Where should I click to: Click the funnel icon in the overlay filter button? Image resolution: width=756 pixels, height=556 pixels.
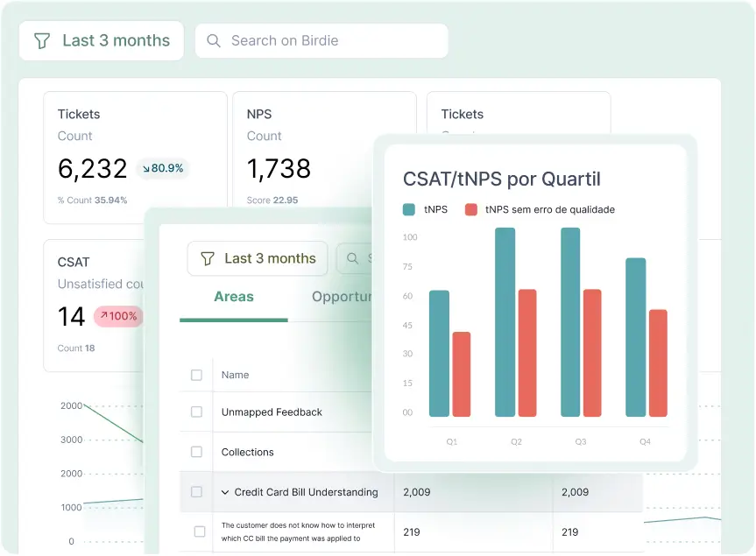click(208, 258)
